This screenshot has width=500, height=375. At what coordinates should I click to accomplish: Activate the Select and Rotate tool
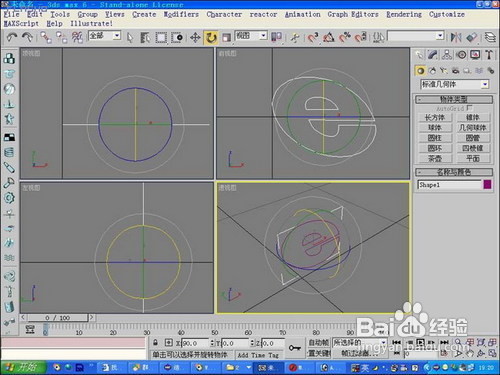(x=211, y=37)
